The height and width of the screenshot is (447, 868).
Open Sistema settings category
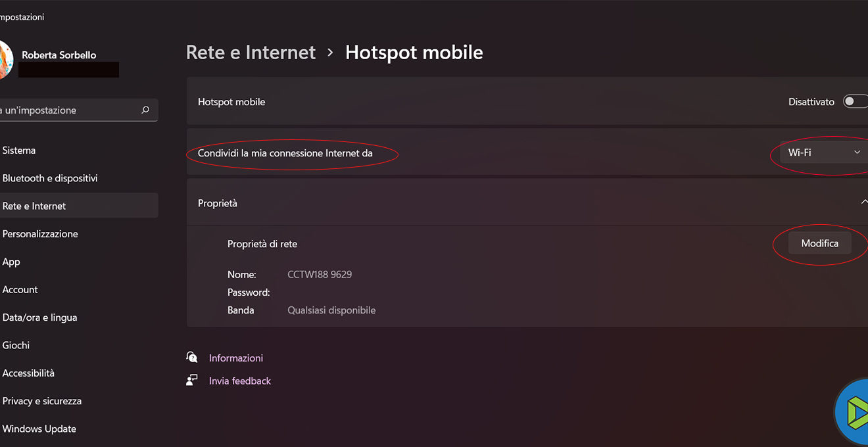click(19, 151)
